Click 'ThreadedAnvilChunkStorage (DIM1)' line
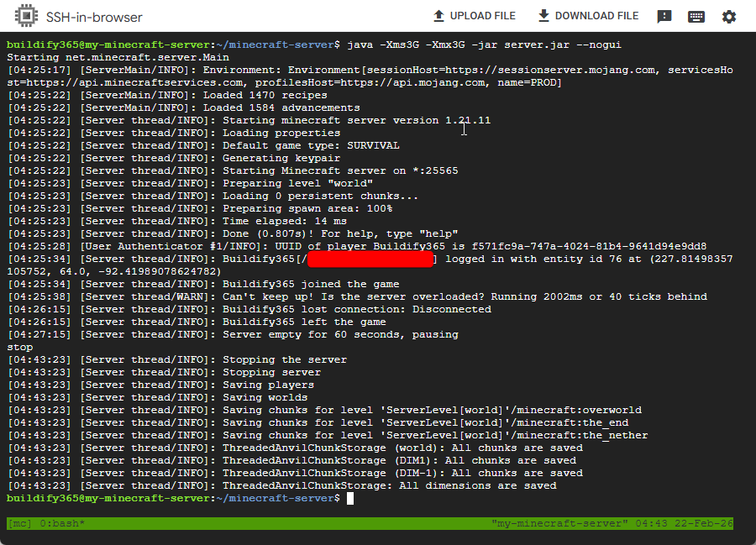This screenshot has height=545, width=756. coord(291,460)
